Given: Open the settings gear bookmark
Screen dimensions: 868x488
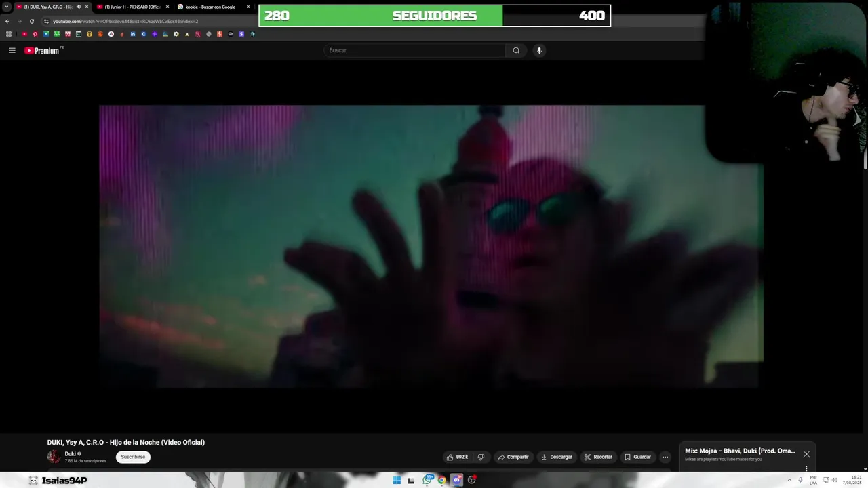Looking at the screenshot, I should click(176, 34).
